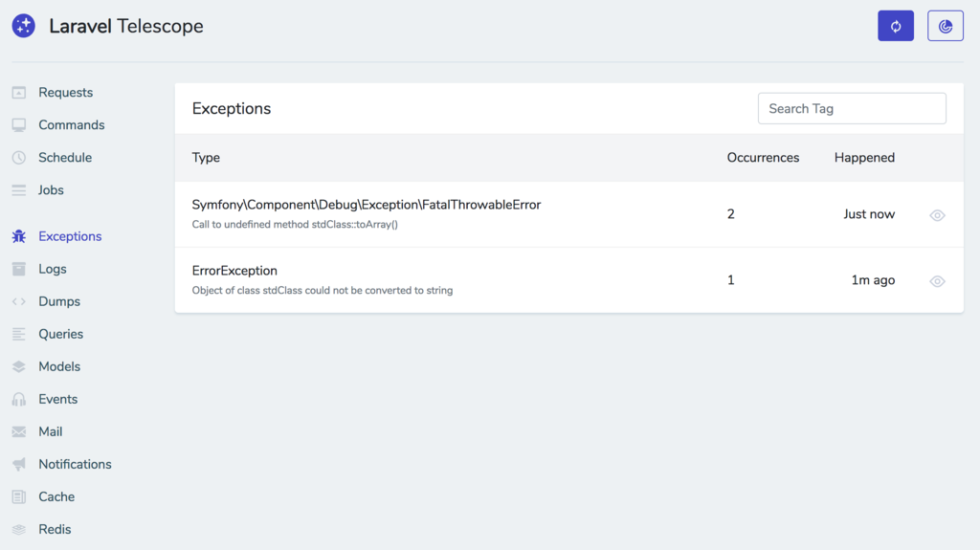
Task: Click the Exceptions bug icon
Action: pyautogui.click(x=19, y=236)
